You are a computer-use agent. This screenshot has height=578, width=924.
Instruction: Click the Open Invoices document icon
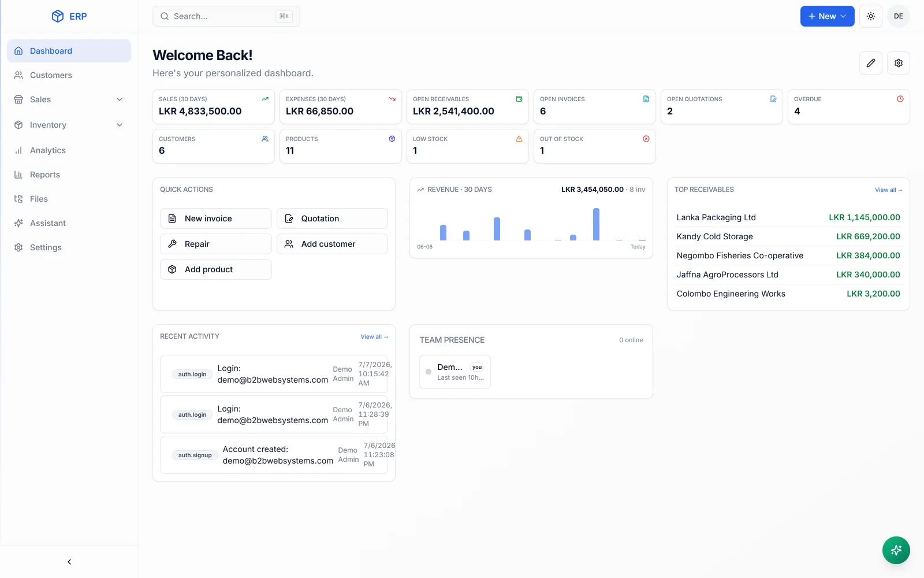[x=646, y=99]
